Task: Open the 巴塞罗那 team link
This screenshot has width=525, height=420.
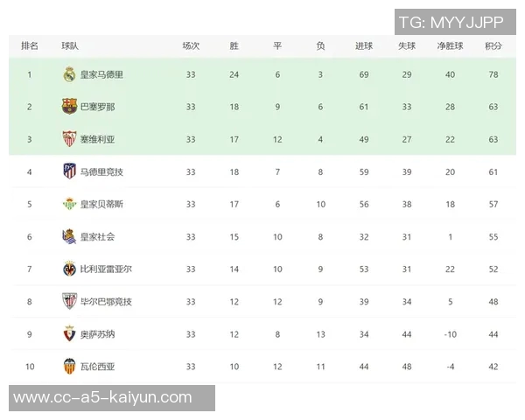Action: (97, 107)
